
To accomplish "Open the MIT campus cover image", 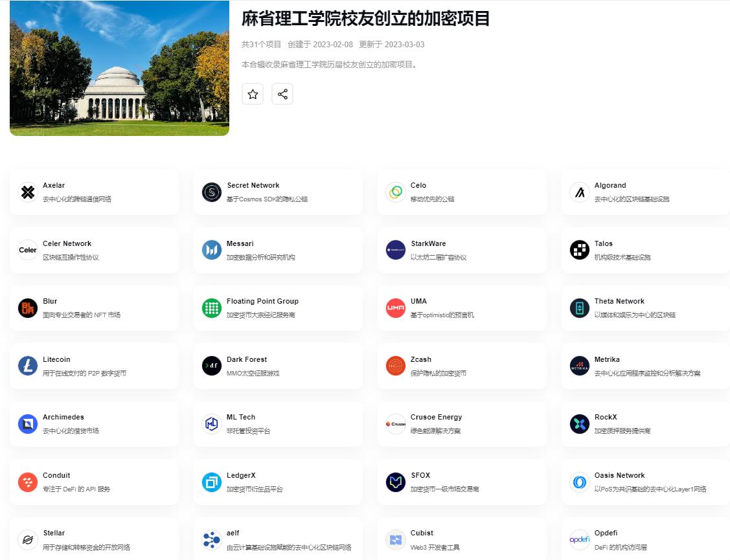I will pyautogui.click(x=119, y=68).
